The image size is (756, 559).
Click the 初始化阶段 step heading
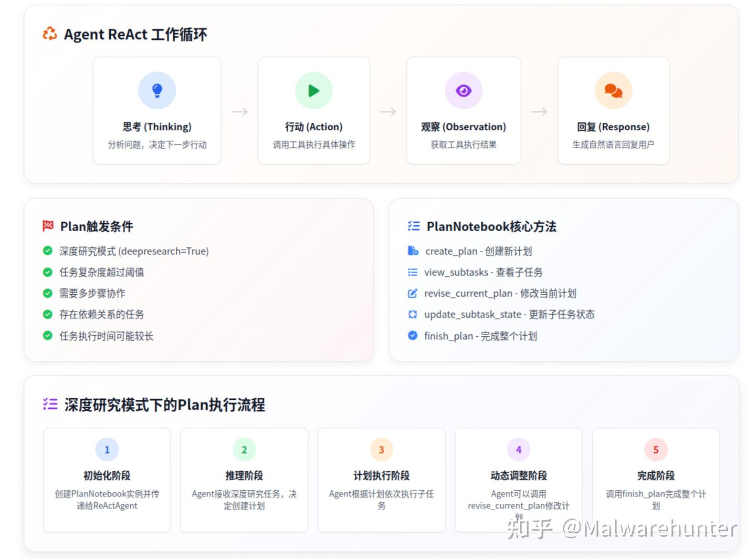107,475
